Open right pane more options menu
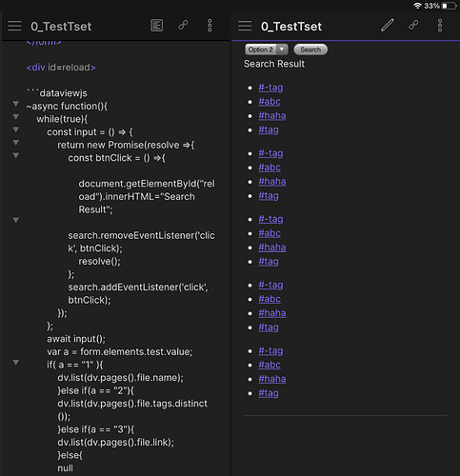Screen dimensions: 460x476 [440, 26]
